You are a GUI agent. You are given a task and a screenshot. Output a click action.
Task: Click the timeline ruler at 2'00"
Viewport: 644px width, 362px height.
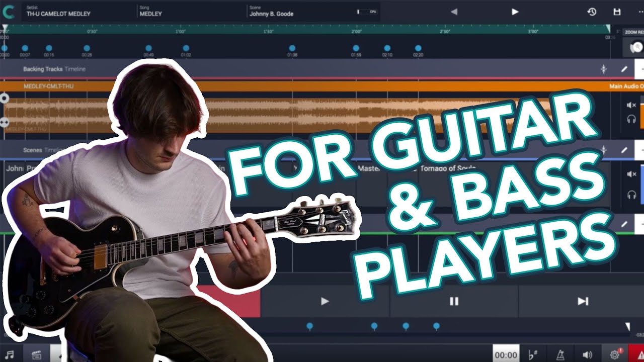357,32
